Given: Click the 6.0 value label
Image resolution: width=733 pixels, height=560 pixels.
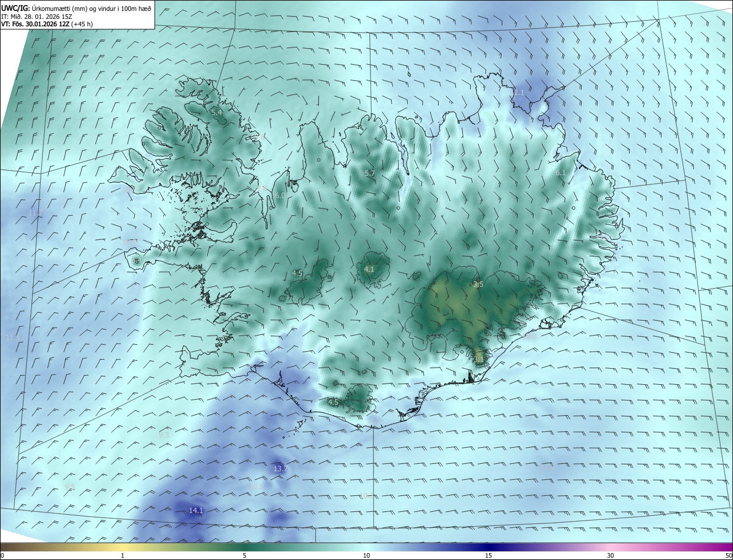Looking at the screenshot, I should pyautogui.click(x=280, y=195).
